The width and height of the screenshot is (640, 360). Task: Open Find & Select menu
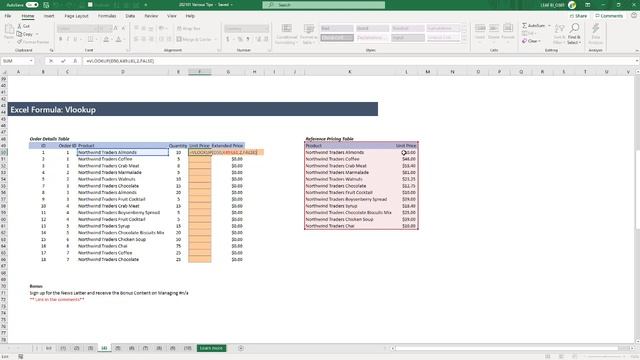574,34
